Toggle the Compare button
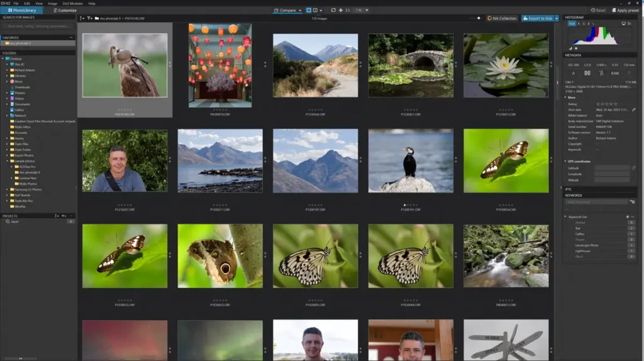This screenshot has height=361, width=644. point(285,10)
